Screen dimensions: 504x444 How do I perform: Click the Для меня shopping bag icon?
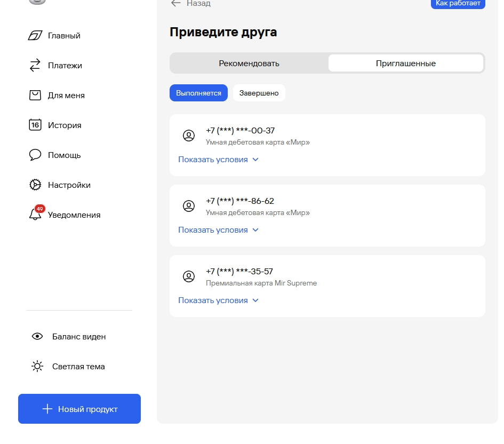click(x=35, y=95)
